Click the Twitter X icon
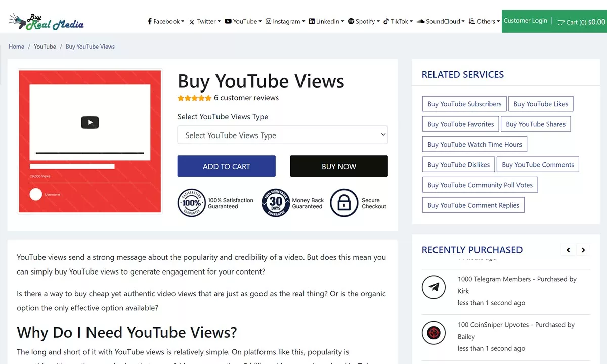Screen dimensions: 607x364 (x=191, y=21)
